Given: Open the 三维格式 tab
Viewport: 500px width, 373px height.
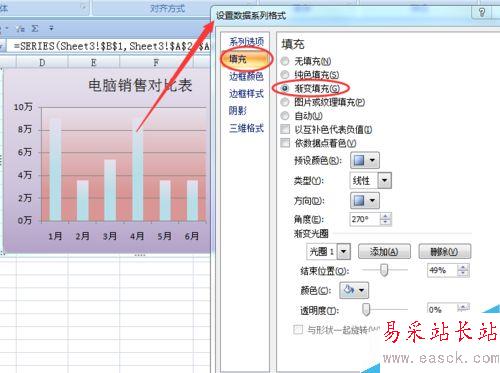Looking at the screenshot, I should tap(246, 128).
